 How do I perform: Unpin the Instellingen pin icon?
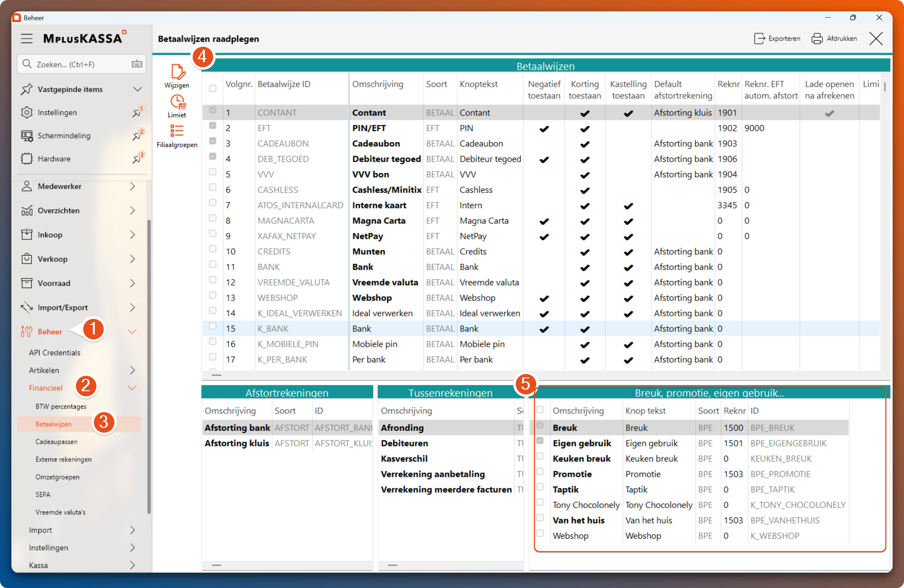point(136,113)
